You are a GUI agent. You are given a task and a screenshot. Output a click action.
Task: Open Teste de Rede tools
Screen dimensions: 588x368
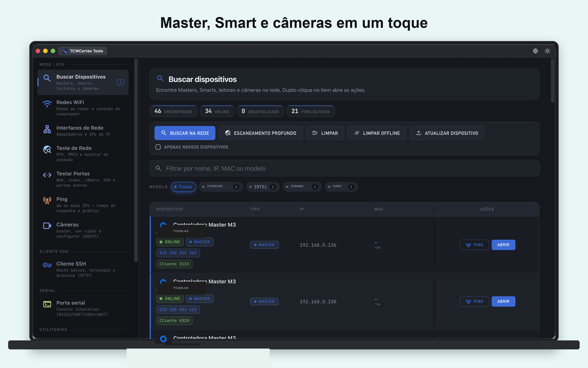(x=83, y=154)
